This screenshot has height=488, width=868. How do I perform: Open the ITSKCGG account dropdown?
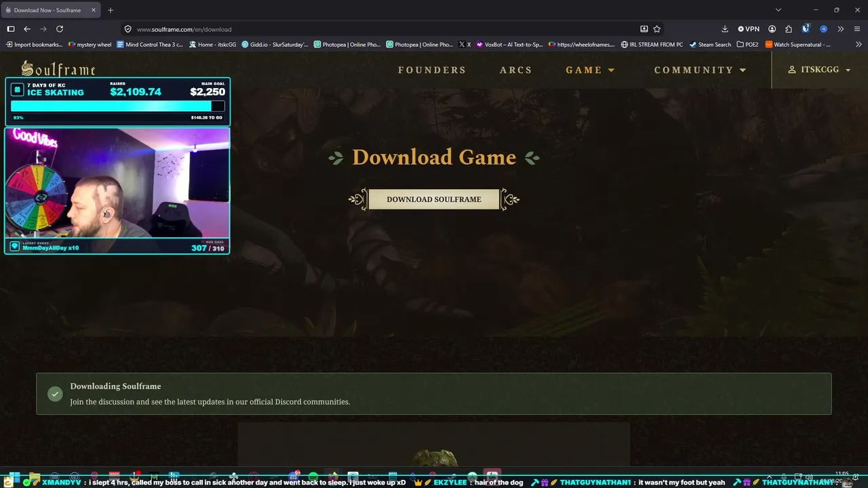pyautogui.click(x=819, y=70)
